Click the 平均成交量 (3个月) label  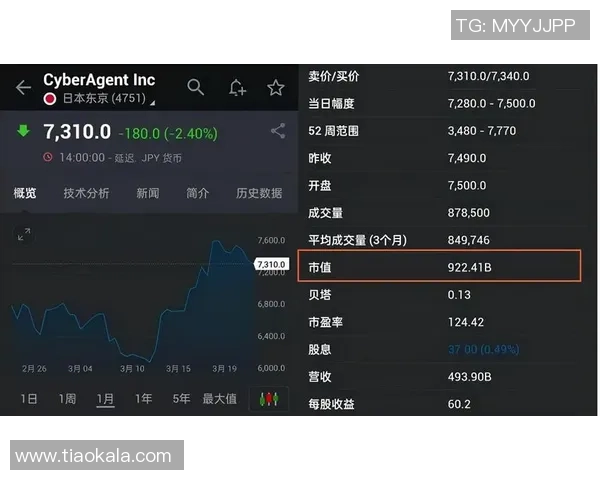click(x=357, y=240)
